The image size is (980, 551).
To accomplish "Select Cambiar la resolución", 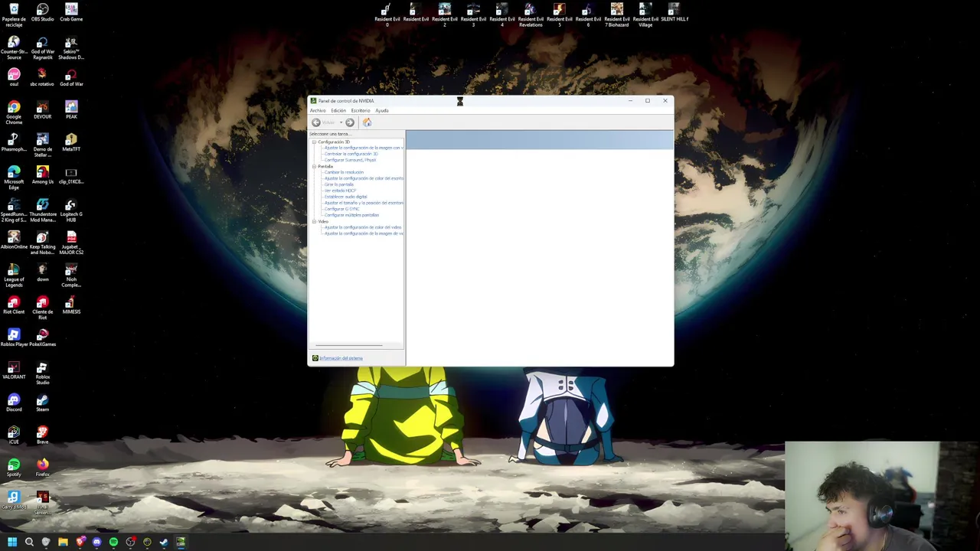I will [x=345, y=172].
